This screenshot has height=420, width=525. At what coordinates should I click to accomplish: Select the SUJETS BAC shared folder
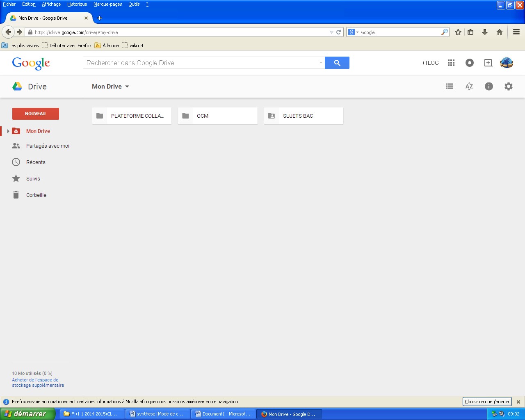pos(303,116)
